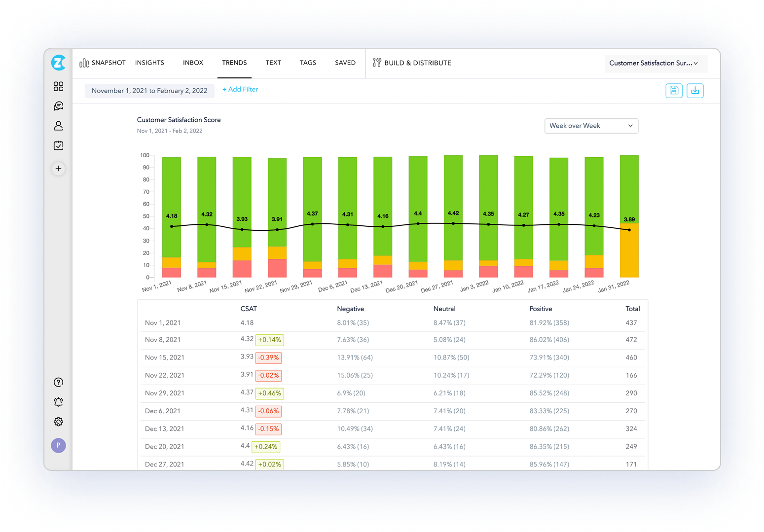Click the -0.15% change badge

[268, 428]
